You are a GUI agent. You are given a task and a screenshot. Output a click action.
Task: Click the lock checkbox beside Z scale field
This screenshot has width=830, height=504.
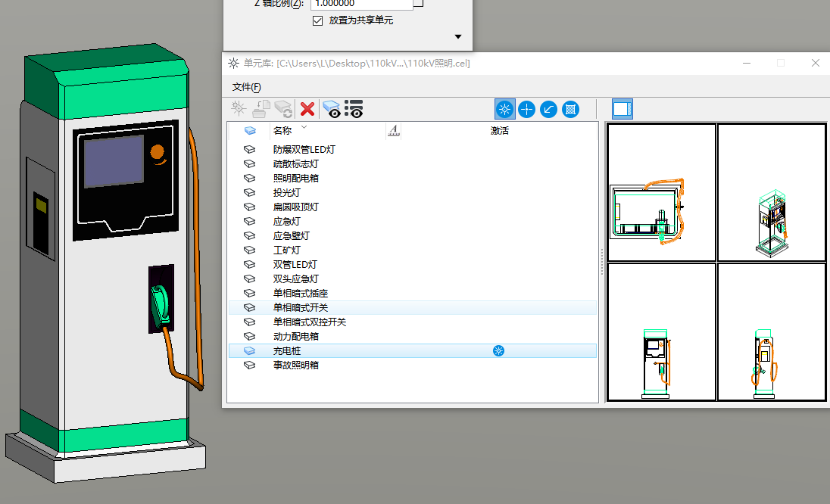pyautogui.click(x=418, y=2)
